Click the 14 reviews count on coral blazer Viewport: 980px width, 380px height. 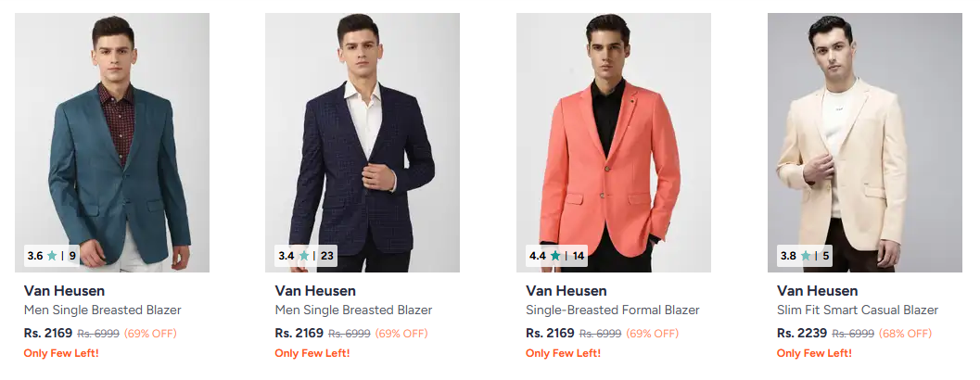[579, 256]
